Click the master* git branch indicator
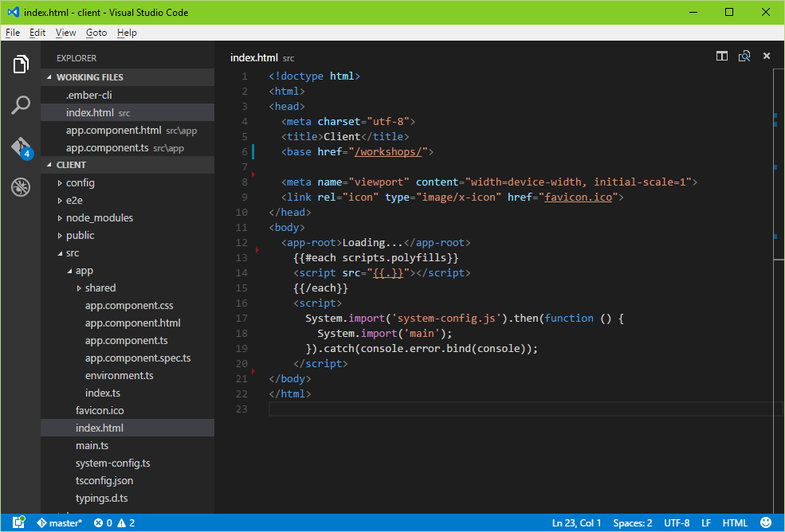This screenshot has height=532, width=785. click(59, 523)
